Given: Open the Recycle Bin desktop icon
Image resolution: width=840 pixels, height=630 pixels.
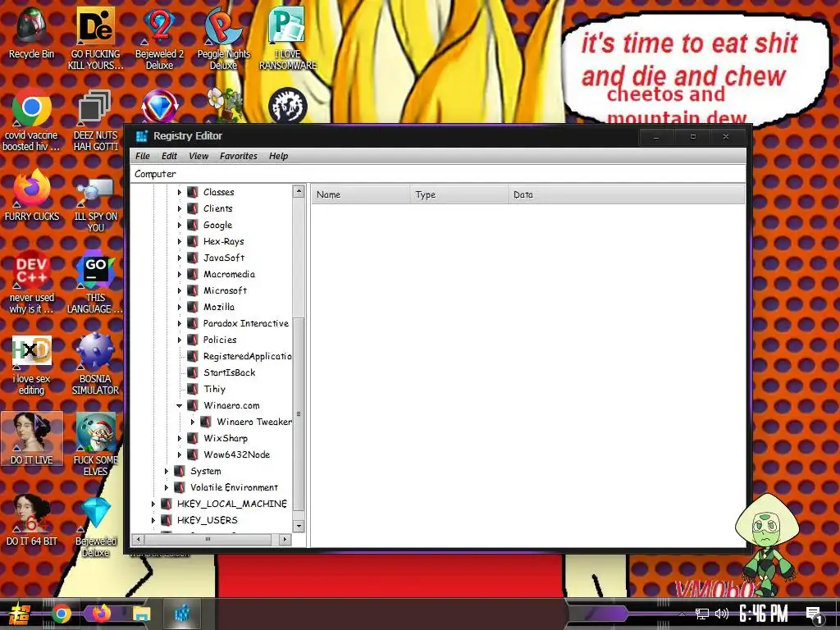Looking at the screenshot, I should pyautogui.click(x=31, y=33).
